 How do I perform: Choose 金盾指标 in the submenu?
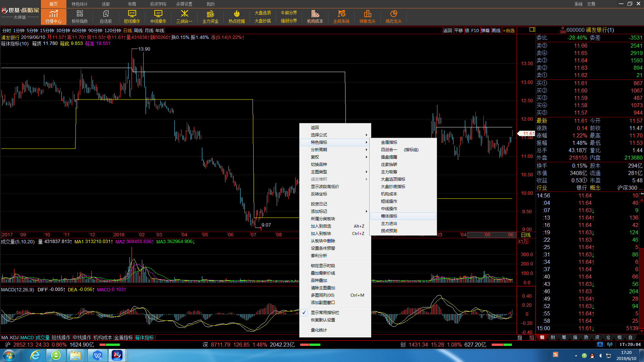point(403,142)
